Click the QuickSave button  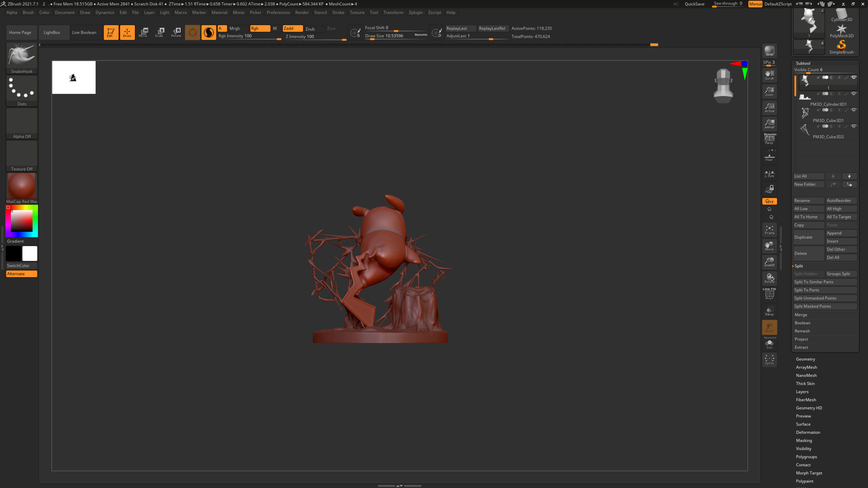pos(694,4)
